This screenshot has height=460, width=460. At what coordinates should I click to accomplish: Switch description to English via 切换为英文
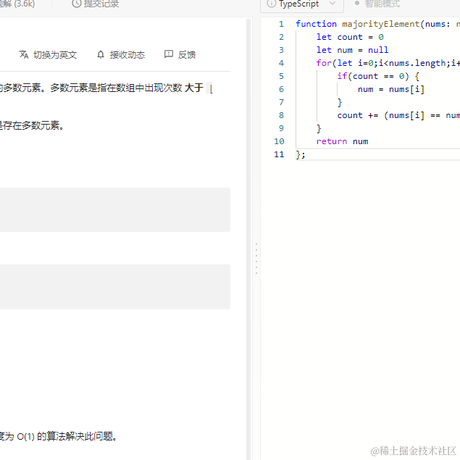(55, 55)
